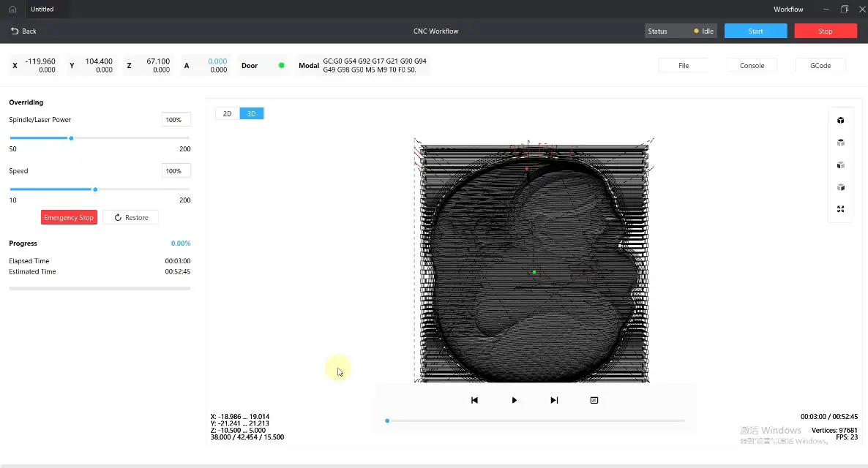Click the home icon in title bar

12,10
